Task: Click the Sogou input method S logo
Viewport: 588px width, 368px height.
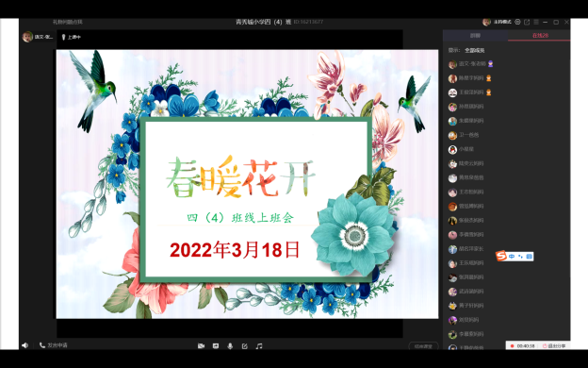Action: point(501,256)
